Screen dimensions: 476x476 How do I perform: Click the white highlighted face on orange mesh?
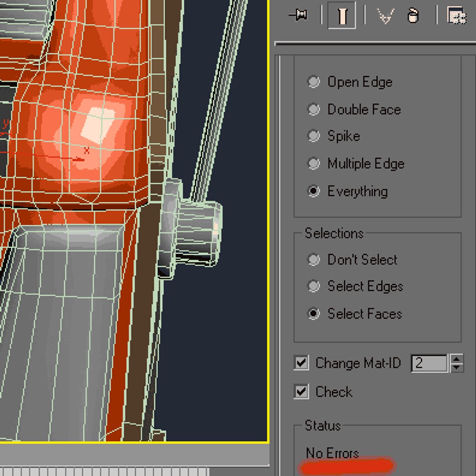tap(98, 125)
